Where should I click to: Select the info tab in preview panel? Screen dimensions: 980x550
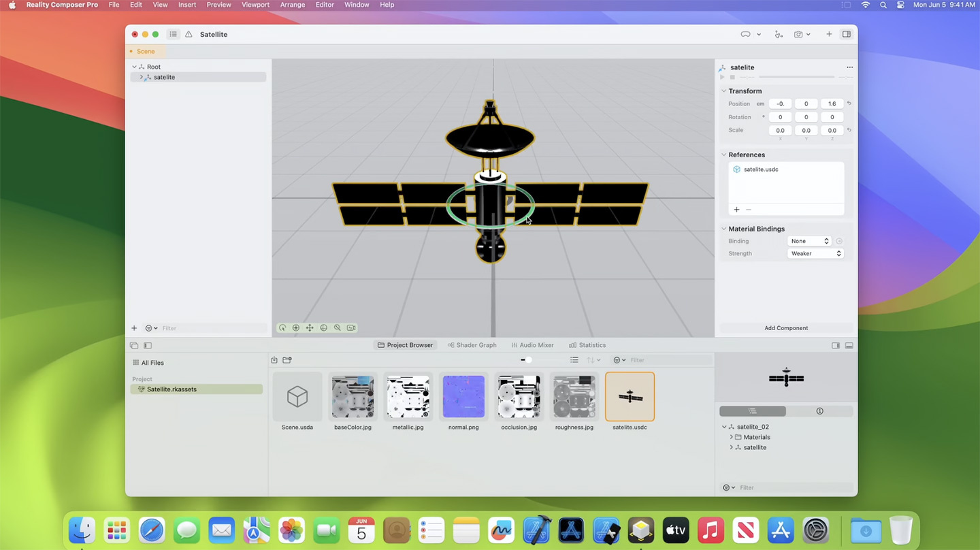(819, 411)
